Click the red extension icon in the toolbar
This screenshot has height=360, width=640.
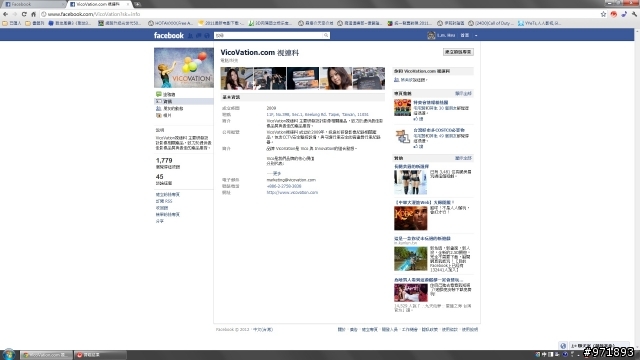pos(613,14)
